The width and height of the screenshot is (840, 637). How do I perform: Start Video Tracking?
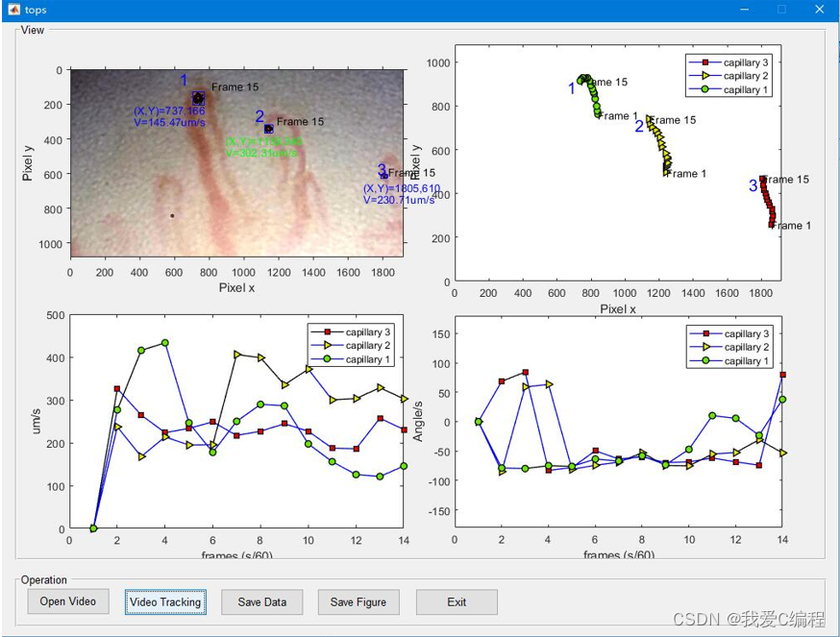(165, 602)
